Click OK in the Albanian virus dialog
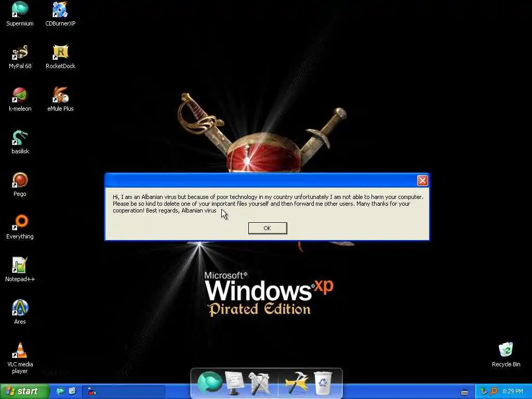532x399 pixels. (268, 228)
